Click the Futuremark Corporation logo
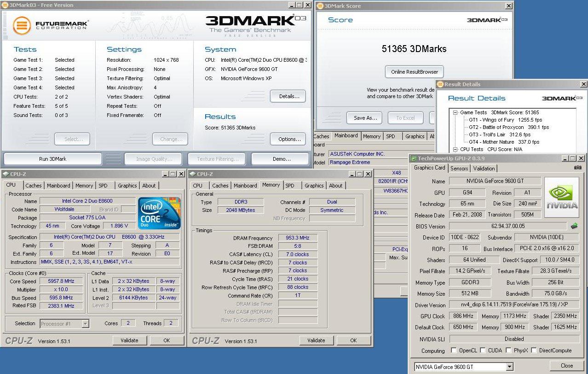The height and width of the screenshot is (374, 588). click(x=51, y=25)
